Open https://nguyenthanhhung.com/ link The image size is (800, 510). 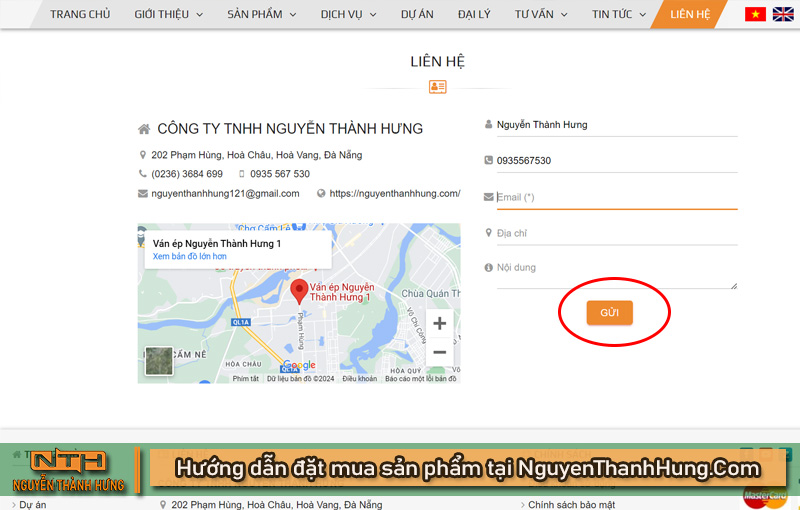pos(394,193)
